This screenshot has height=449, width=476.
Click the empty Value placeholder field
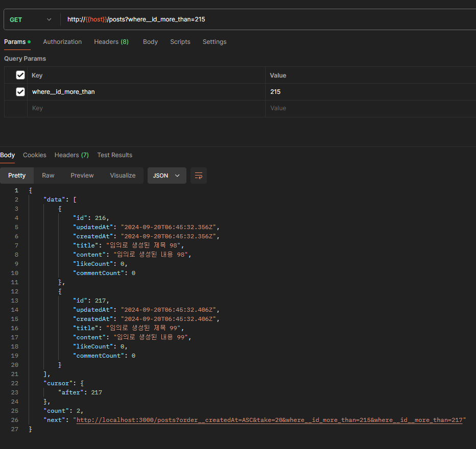371,108
